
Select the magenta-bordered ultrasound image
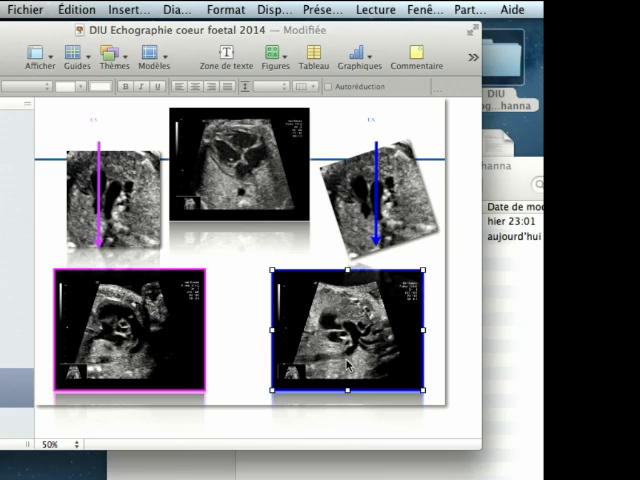130,330
